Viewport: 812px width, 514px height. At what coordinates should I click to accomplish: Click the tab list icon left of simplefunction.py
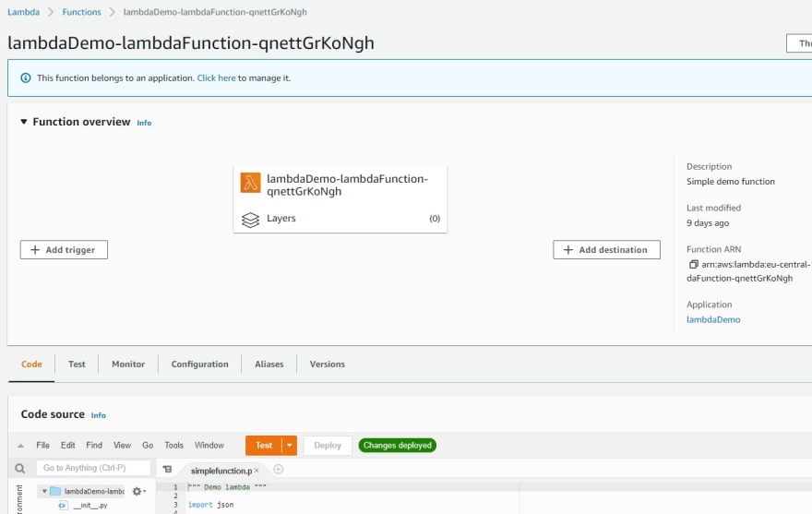(x=167, y=469)
